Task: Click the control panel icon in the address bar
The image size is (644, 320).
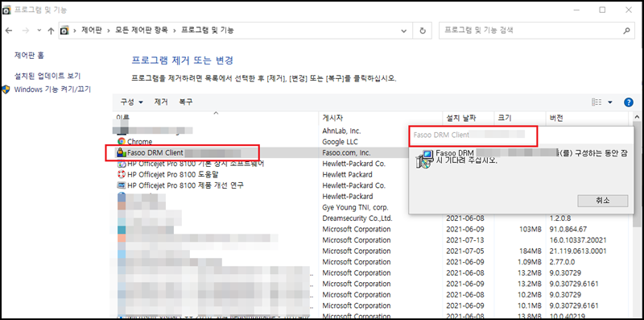Action: (64, 31)
